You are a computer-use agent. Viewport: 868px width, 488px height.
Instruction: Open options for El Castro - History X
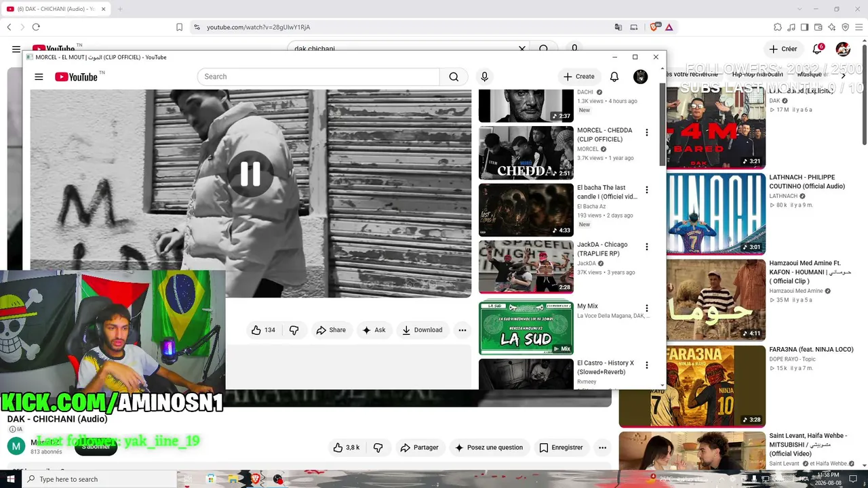646,365
